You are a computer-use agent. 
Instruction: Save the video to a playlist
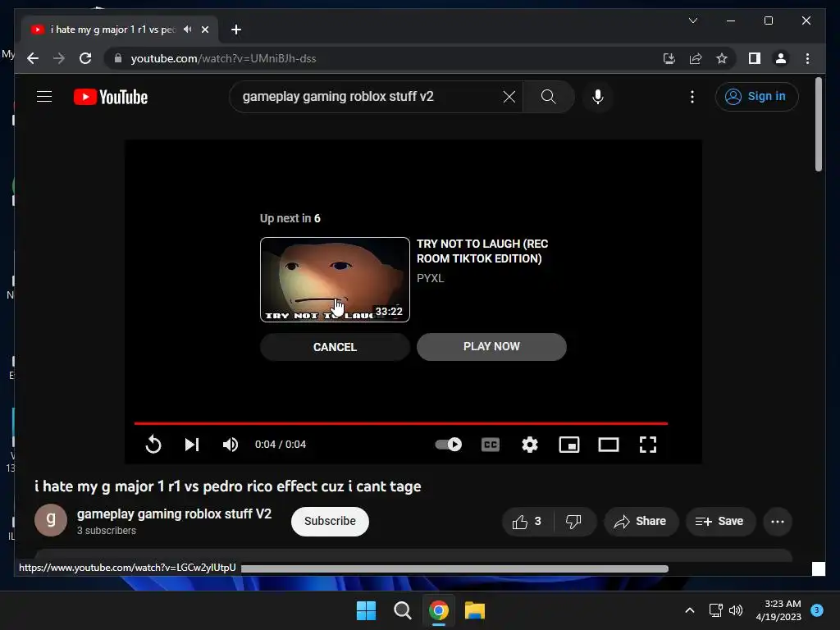pos(720,521)
